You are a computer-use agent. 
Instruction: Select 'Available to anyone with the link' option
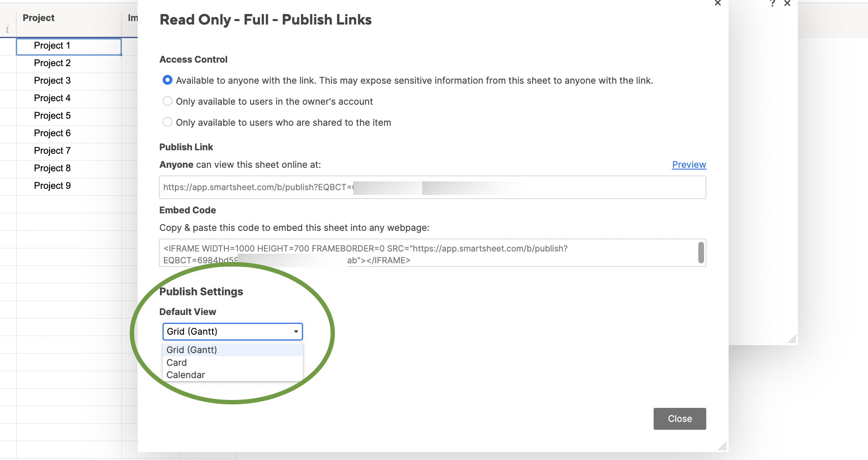(x=167, y=80)
